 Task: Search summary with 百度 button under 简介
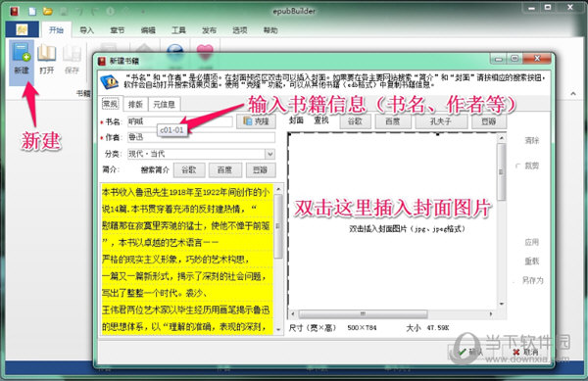pos(225,170)
